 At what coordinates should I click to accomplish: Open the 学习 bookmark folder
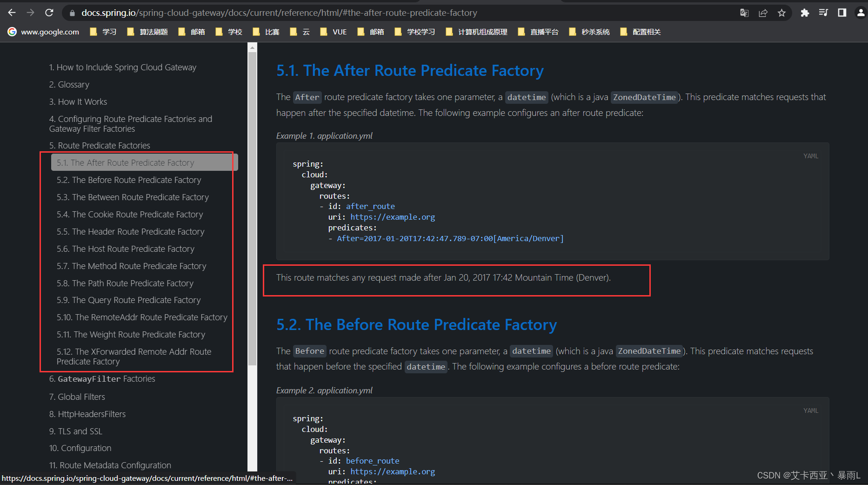pyautogui.click(x=103, y=32)
